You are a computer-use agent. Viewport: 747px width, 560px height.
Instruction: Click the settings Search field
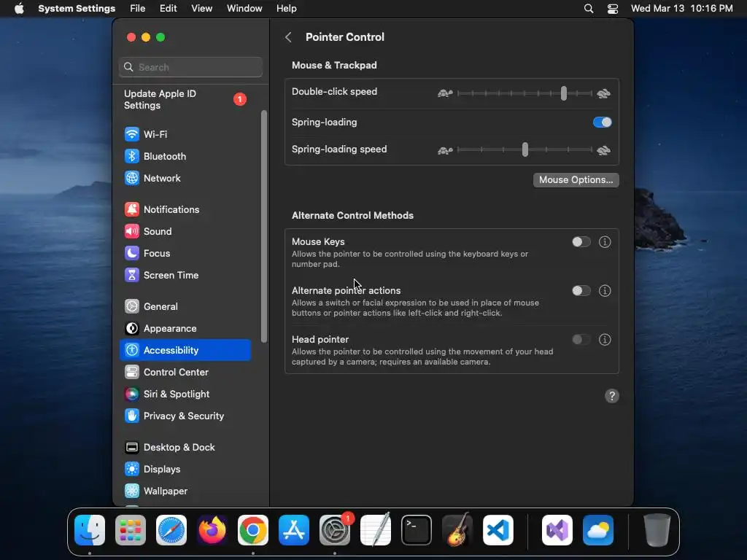tap(190, 67)
